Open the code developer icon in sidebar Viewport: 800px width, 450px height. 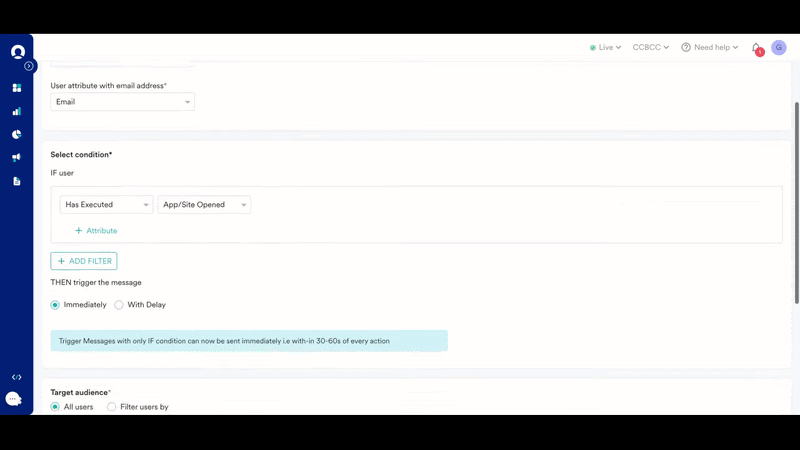(x=17, y=377)
